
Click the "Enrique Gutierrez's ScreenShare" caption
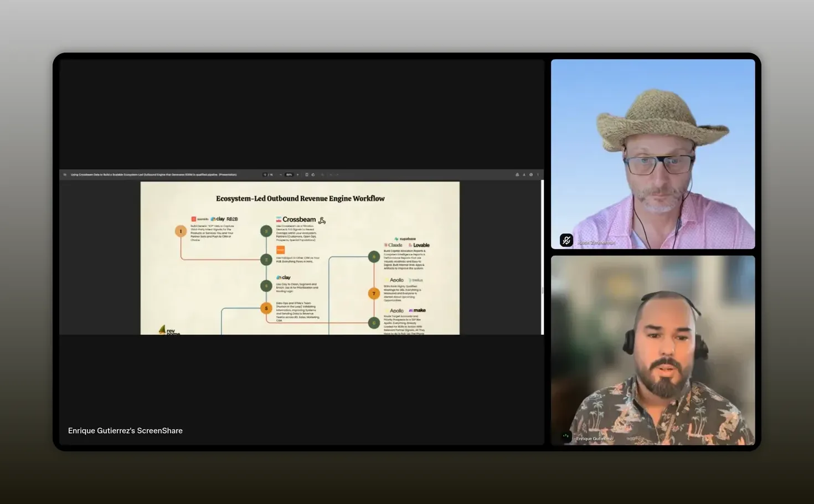(x=125, y=430)
